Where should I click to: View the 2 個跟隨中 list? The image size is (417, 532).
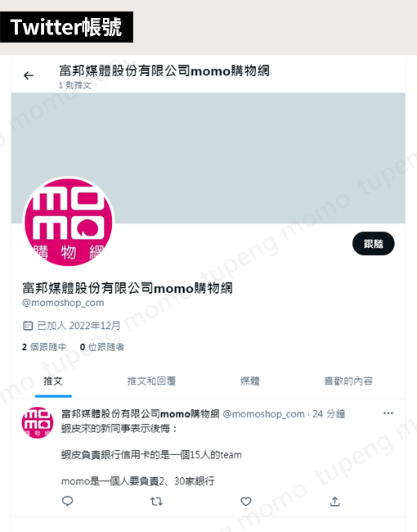(44, 347)
